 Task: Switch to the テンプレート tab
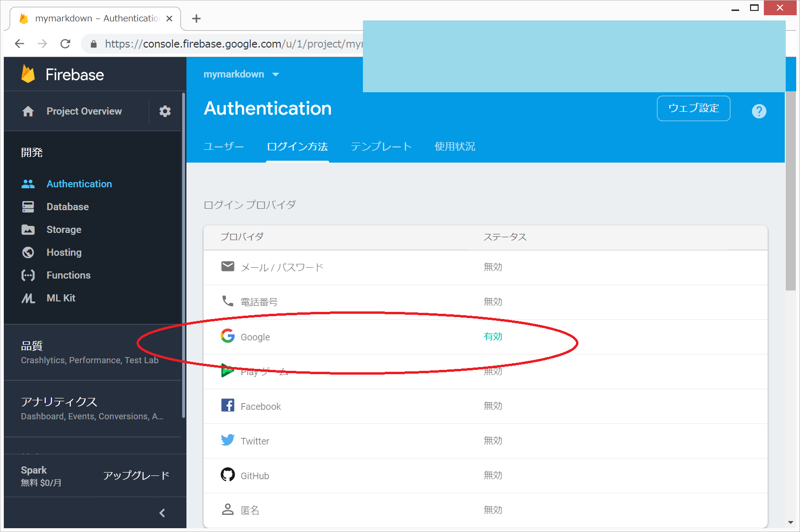[381, 146]
